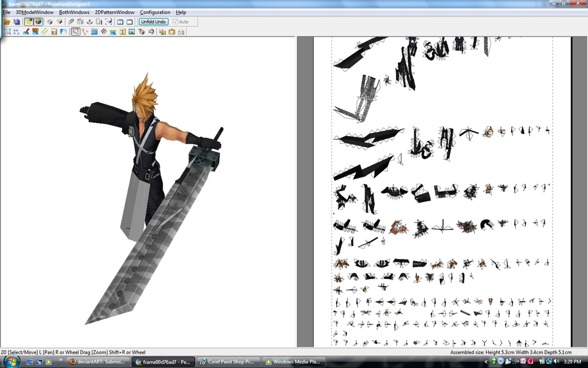Click the gray pencil-shaped icon in top toolbar

[71, 22]
